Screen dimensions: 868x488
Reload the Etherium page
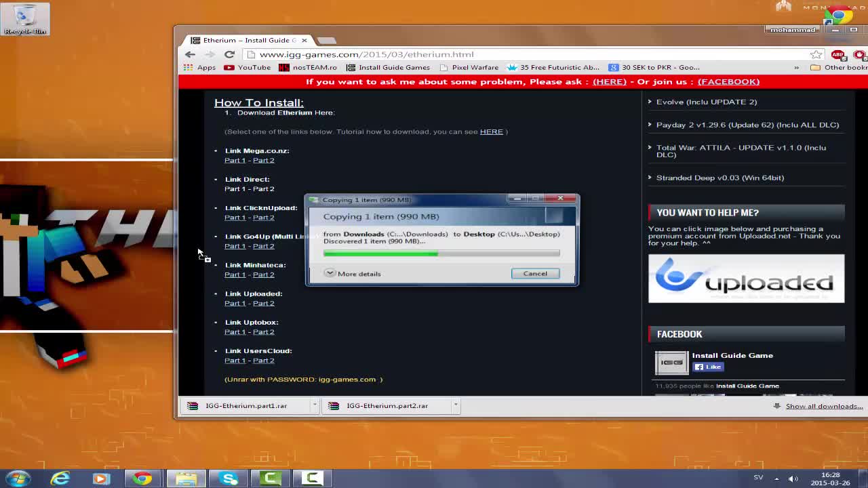pyautogui.click(x=230, y=54)
